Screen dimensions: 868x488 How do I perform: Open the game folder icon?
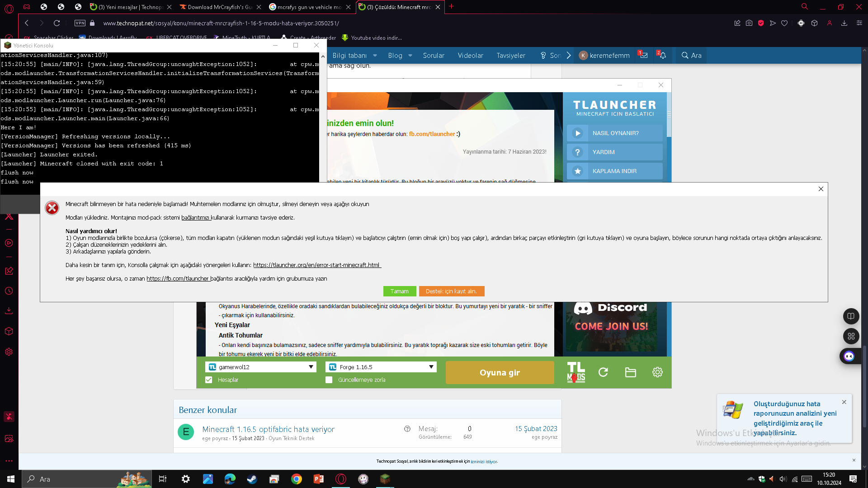click(630, 372)
